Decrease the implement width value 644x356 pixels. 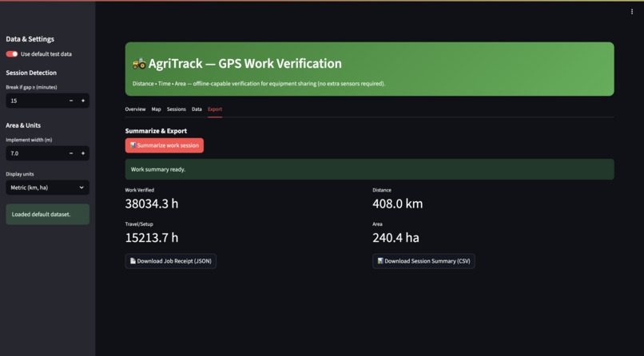(x=71, y=153)
